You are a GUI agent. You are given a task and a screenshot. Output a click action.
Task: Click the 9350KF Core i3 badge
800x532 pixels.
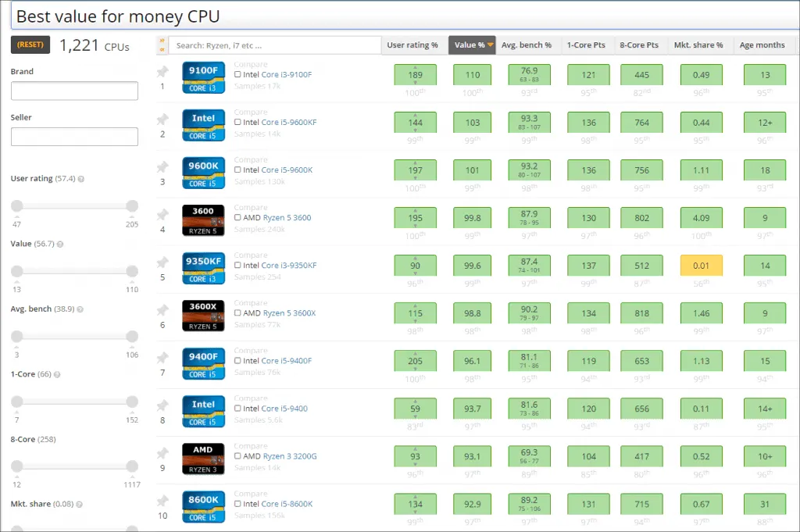point(203,266)
